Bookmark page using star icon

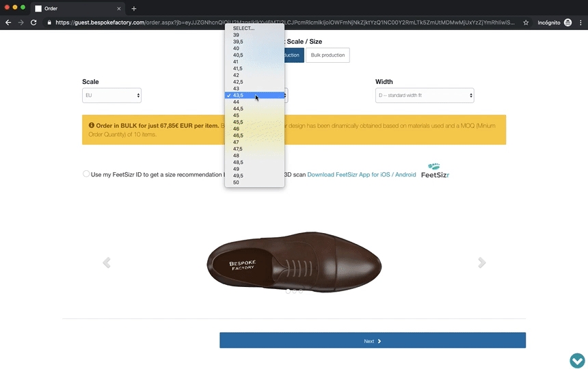point(526,23)
